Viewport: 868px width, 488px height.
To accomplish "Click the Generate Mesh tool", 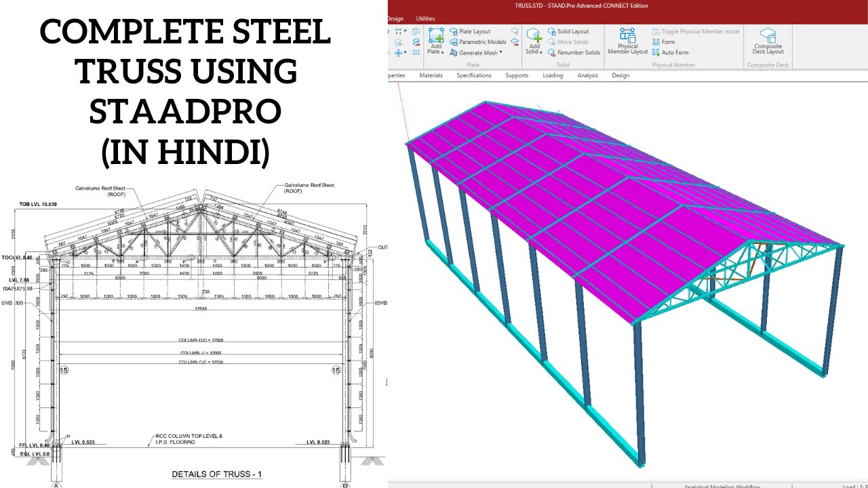I will [x=473, y=53].
